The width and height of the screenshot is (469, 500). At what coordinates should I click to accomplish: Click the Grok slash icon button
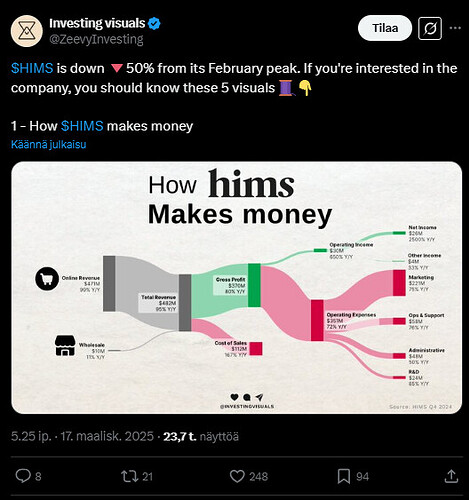[x=430, y=29]
